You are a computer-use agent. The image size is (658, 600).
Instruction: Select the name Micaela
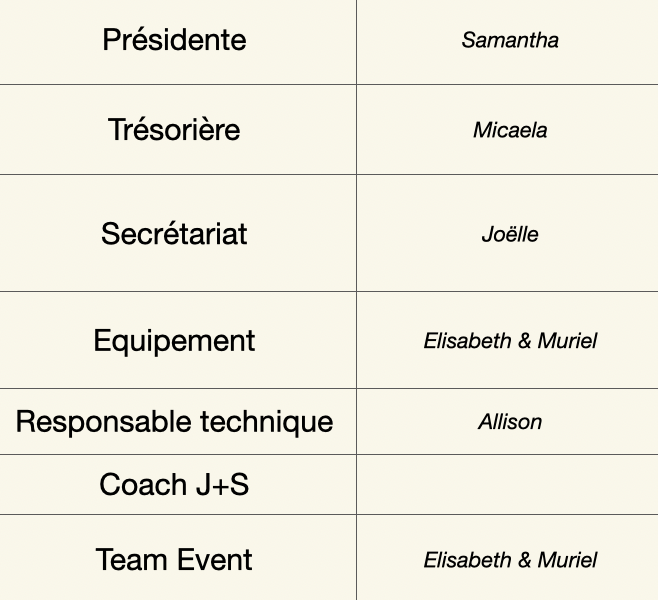point(510,131)
